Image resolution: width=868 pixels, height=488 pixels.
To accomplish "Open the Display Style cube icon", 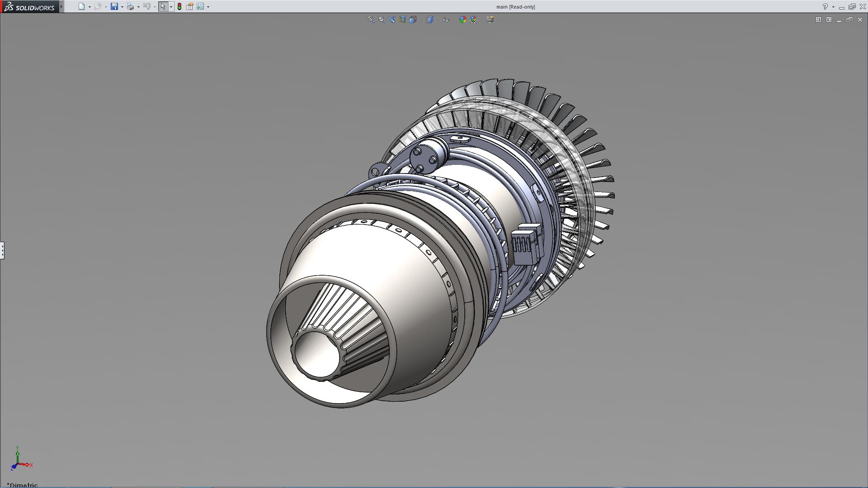I will (429, 19).
